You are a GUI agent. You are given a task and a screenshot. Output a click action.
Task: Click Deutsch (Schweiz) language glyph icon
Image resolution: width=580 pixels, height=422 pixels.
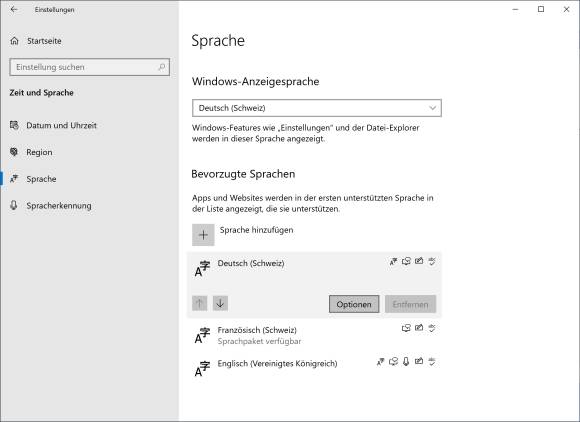click(x=202, y=269)
